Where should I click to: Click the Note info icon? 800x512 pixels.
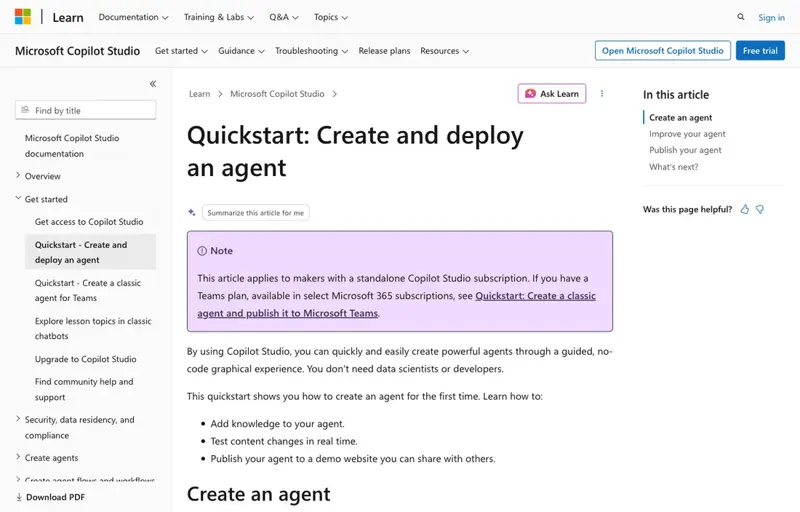[202, 251]
